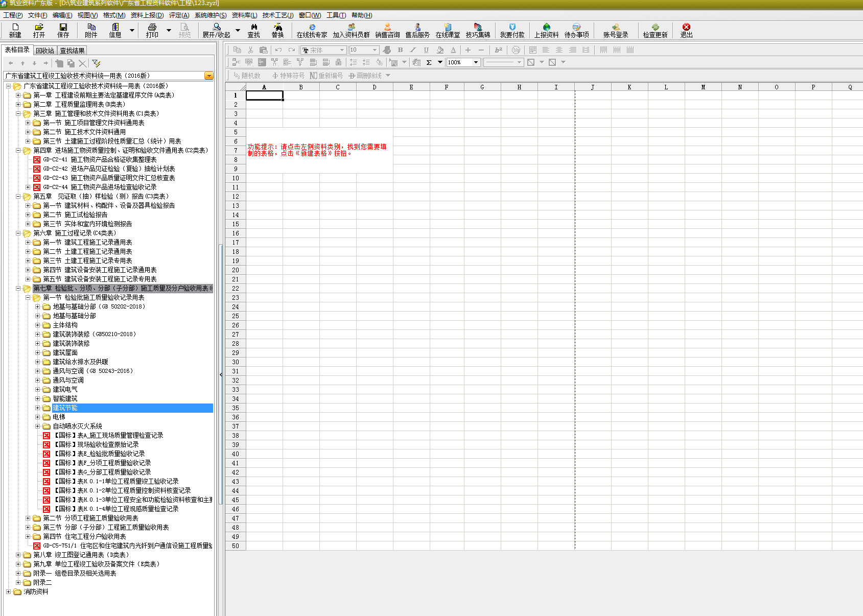863x616 pixels.
Task: Open the Sigma function dropdown arrow
Action: coord(440,62)
